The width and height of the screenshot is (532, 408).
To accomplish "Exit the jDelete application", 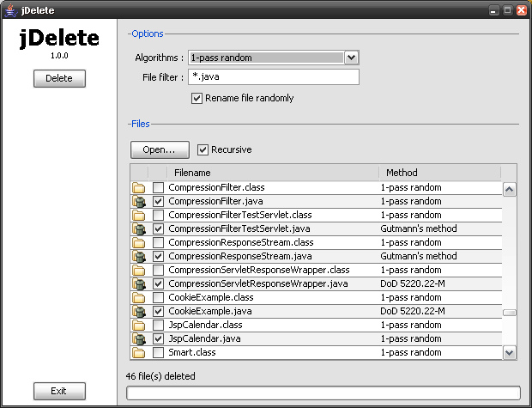I will (x=59, y=391).
